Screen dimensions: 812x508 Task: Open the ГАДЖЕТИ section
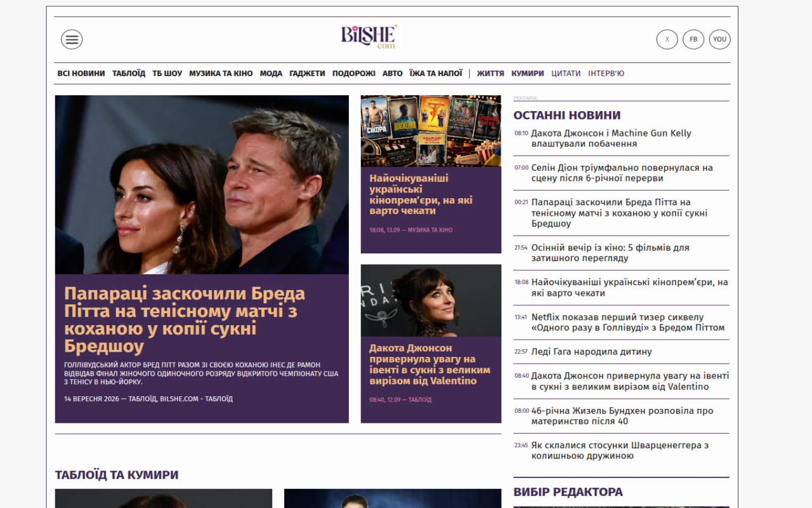307,74
